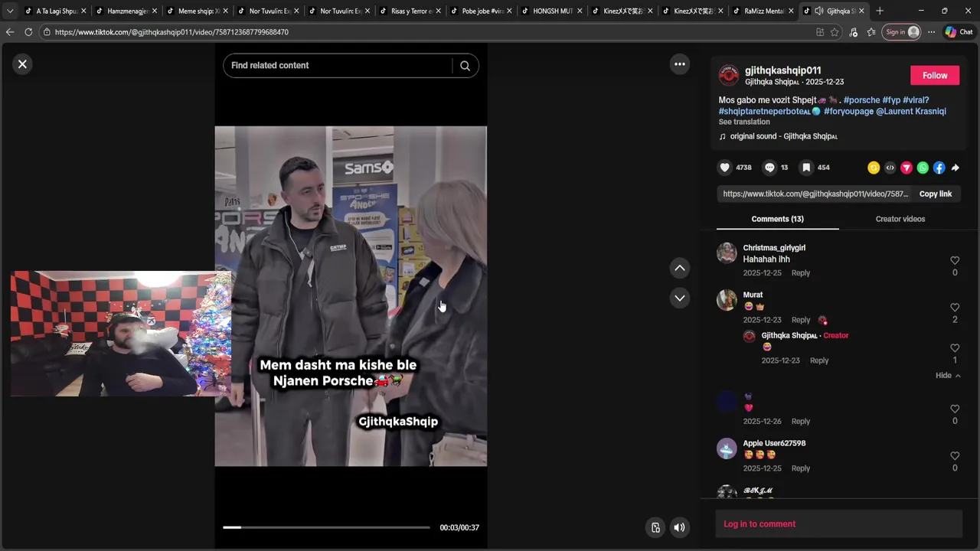Switch to the 'HONGSH MUT' browser tab
Image resolution: width=980 pixels, height=551 pixels.
tap(553, 11)
